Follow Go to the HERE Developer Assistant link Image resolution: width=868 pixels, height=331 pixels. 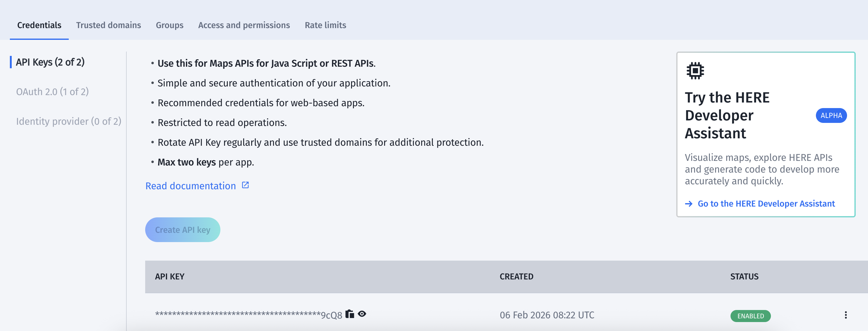(x=766, y=203)
